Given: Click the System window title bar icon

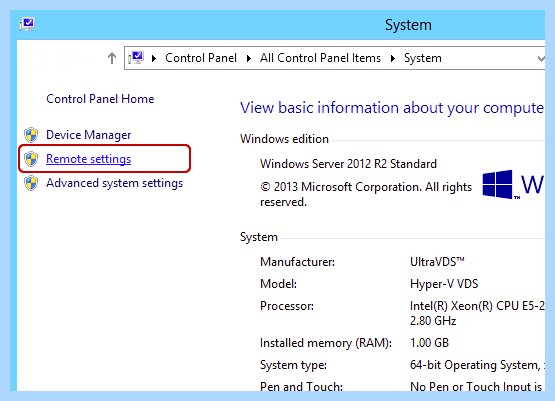Looking at the screenshot, I should [27, 24].
